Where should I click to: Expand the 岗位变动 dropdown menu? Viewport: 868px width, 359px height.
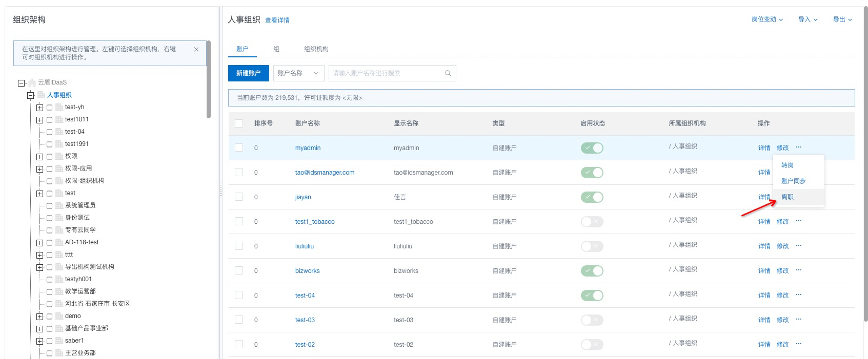point(767,19)
